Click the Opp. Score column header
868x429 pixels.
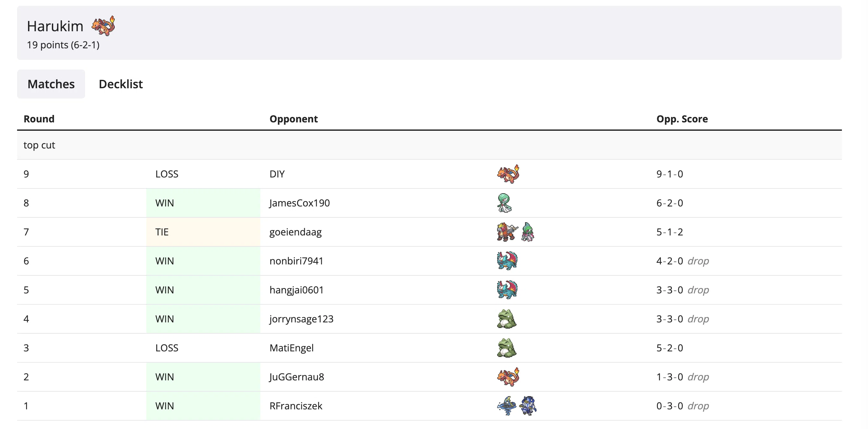(682, 119)
